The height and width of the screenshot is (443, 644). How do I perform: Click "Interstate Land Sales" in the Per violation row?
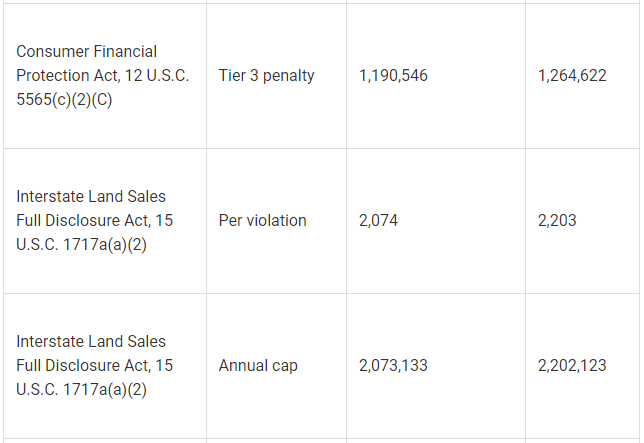(x=91, y=196)
